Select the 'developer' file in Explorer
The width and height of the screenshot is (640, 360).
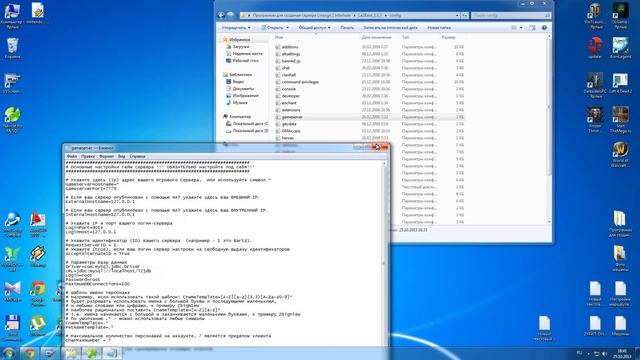click(291, 96)
